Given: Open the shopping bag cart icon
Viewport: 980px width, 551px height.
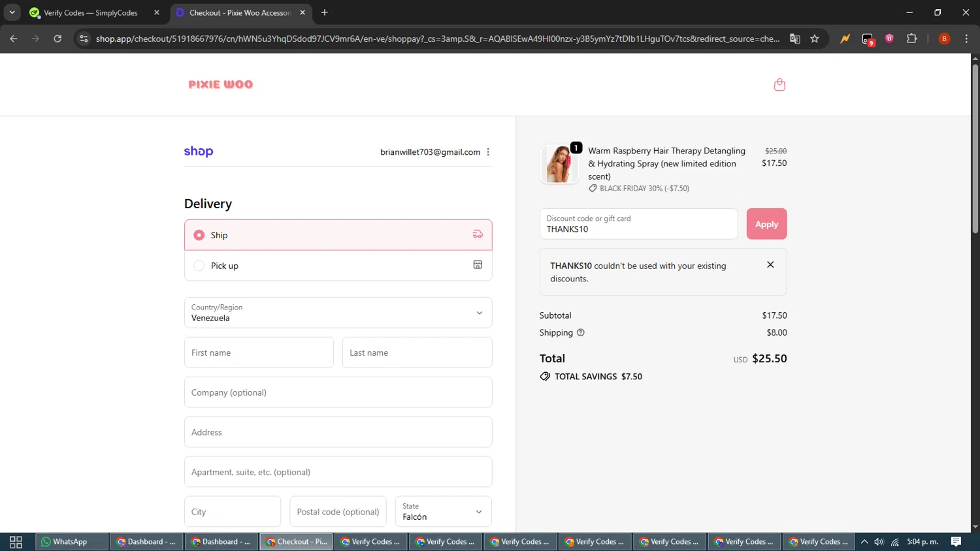Looking at the screenshot, I should click(x=779, y=85).
